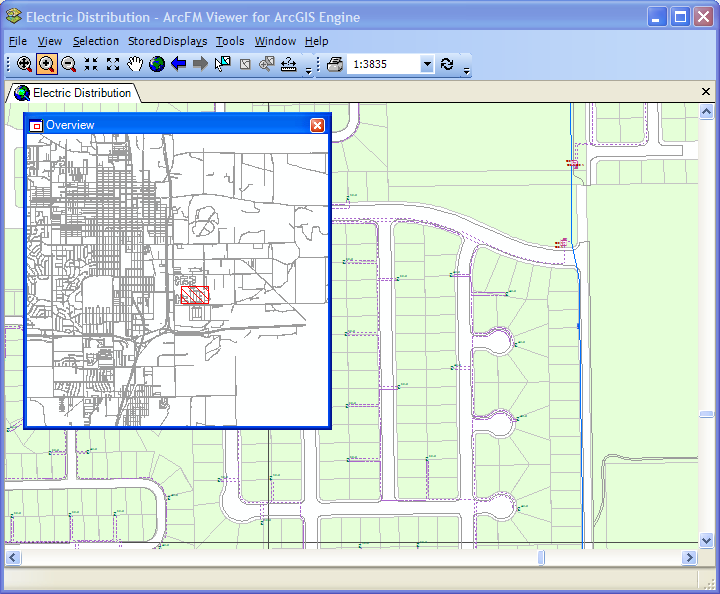This screenshot has width=720, height=594.
Task: Click the Fixed Zoom Out icon
Action: click(x=113, y=64)
